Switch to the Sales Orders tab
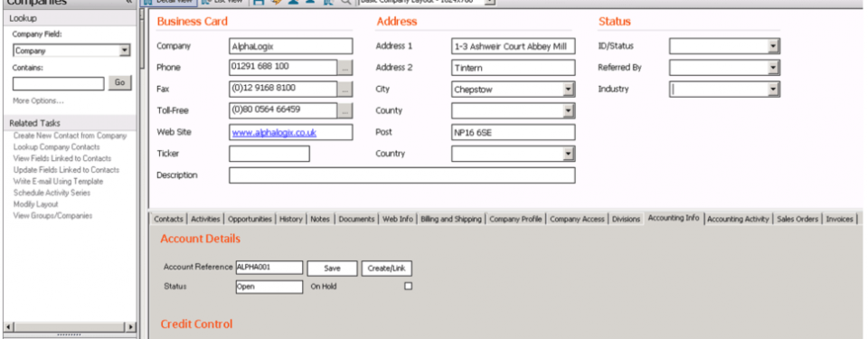This screenshot has height=339, width=868. [797, 220]
